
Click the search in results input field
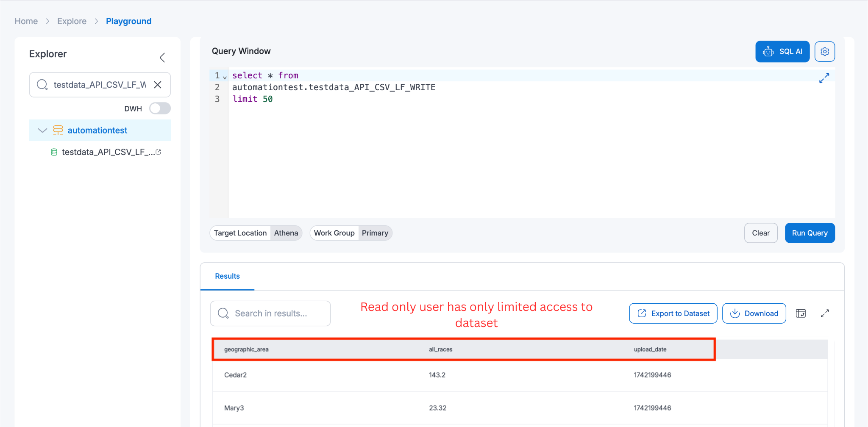(270, 313)
